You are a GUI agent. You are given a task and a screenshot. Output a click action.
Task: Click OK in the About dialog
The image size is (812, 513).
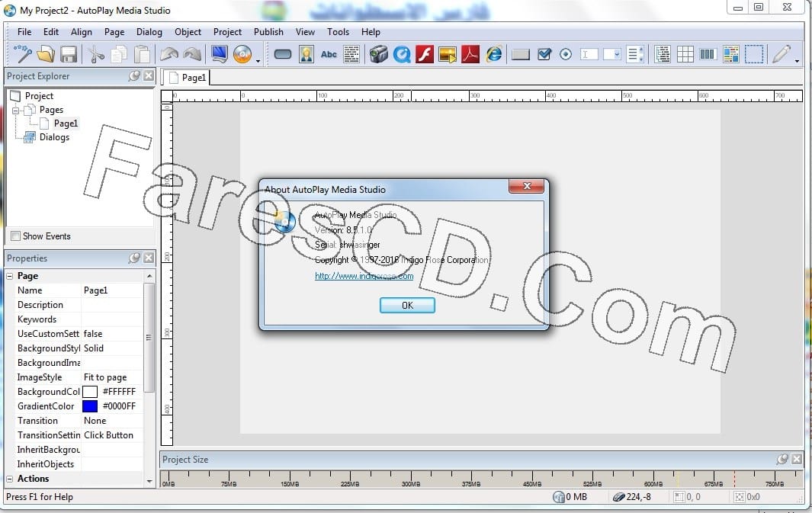407,306
